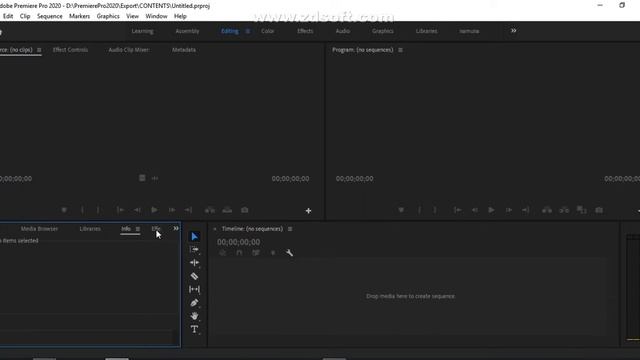Open the Sequence menu
The image size is (640, 360).
coord(50,16)
